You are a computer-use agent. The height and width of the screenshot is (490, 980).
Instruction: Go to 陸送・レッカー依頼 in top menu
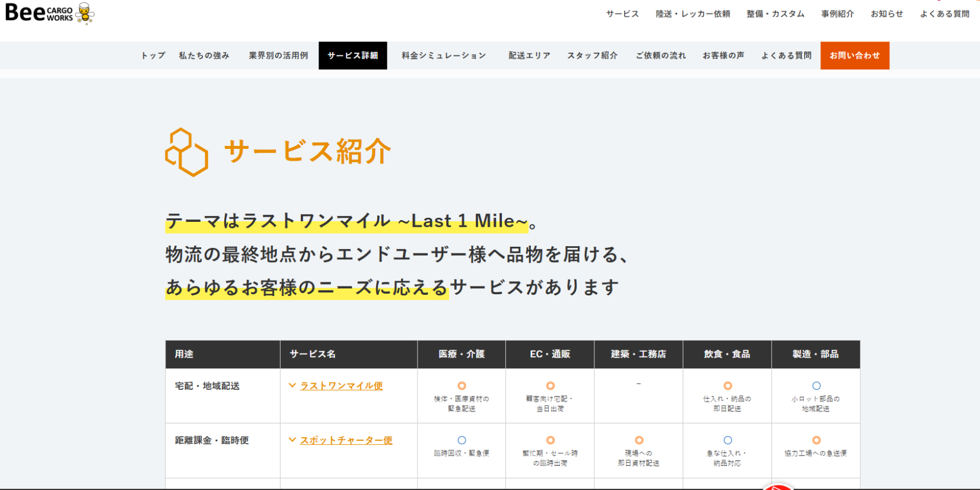click(692, 14)
